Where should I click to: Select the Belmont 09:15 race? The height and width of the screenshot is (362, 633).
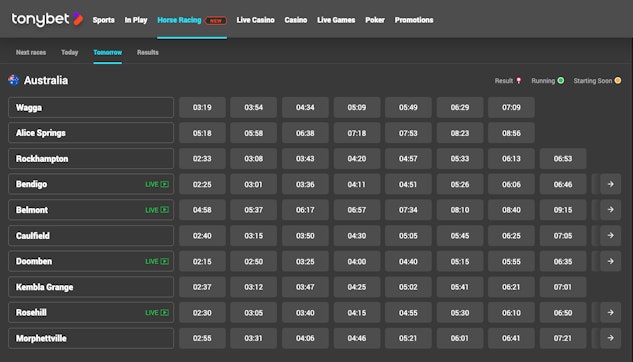coord(563,210)
